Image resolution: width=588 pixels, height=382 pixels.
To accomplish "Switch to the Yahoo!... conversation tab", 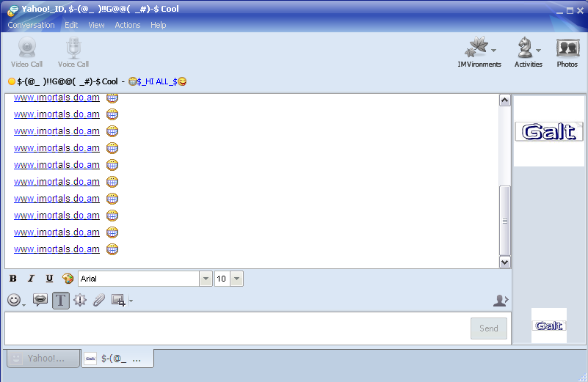I will (43, 359).
